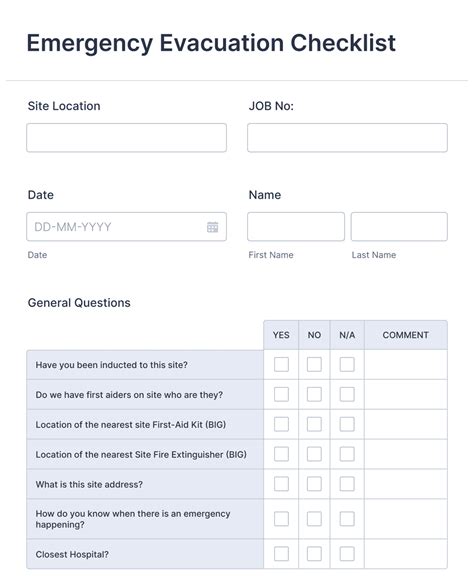Click the First Name input box
This screenshot has height=583, width=474.
click(296, 226)
